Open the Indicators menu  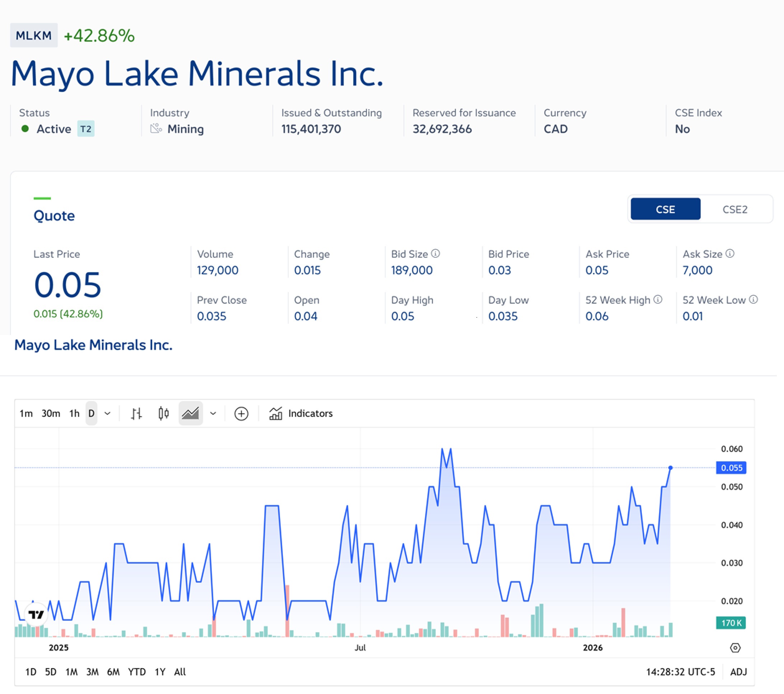pos(301,413)
